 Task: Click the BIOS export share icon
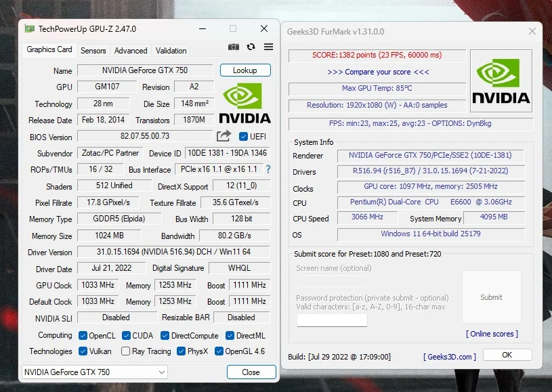click(224, 136)
